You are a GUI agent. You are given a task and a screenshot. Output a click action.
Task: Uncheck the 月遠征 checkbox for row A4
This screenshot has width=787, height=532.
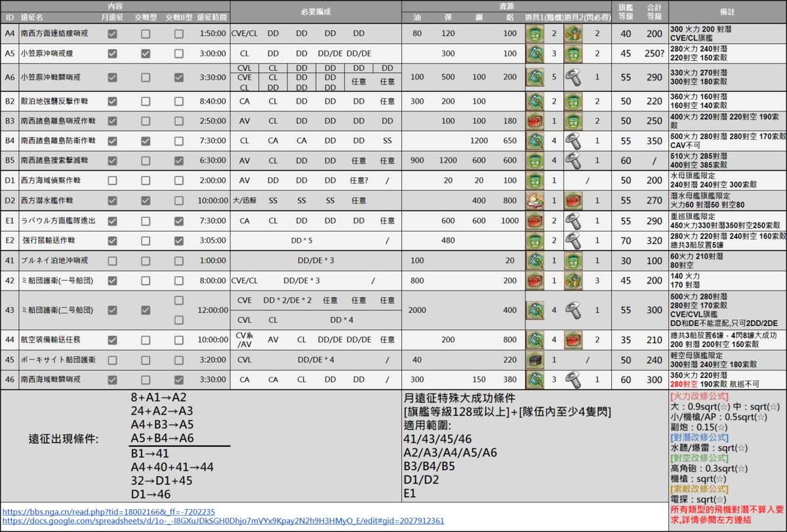pos(112,33)
